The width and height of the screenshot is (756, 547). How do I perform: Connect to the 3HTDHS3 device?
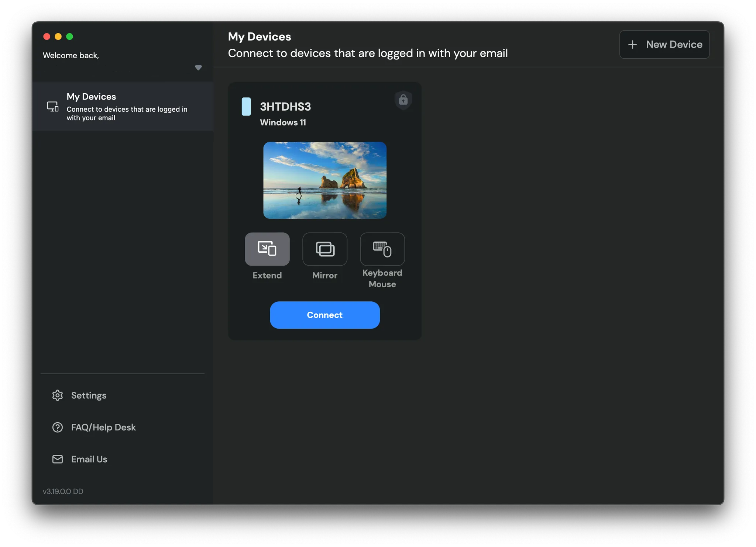(324, 315)
